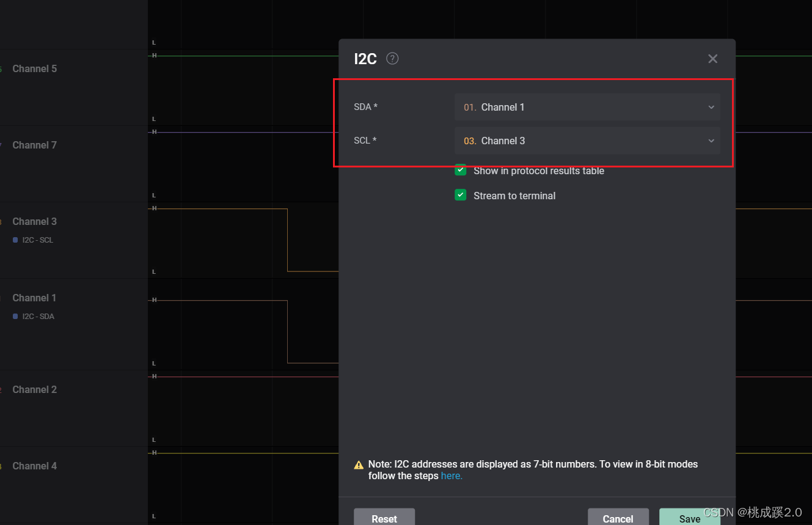
Task: Toggle Stream to terminal checkbox
Action: point(461,195)
